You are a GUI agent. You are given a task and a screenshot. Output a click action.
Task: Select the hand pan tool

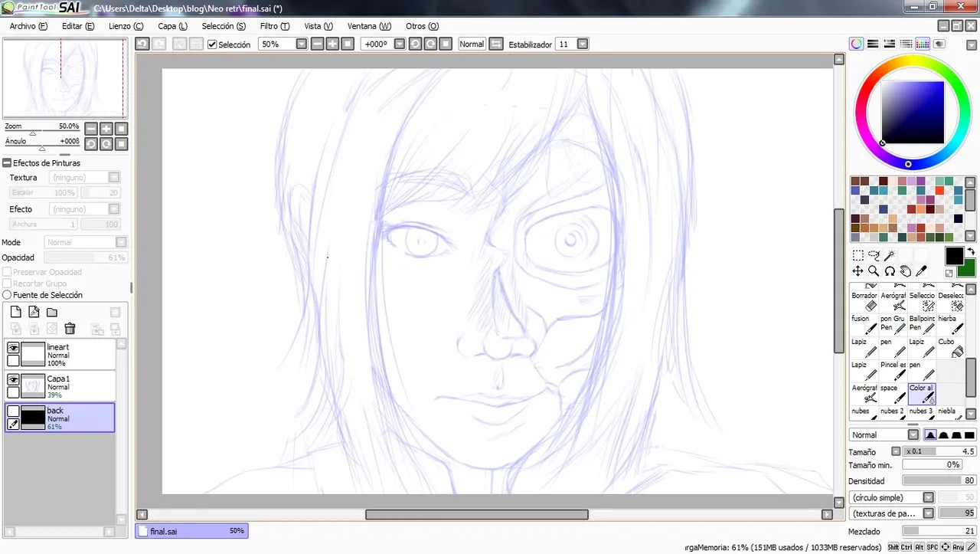[x=906, y=271]
